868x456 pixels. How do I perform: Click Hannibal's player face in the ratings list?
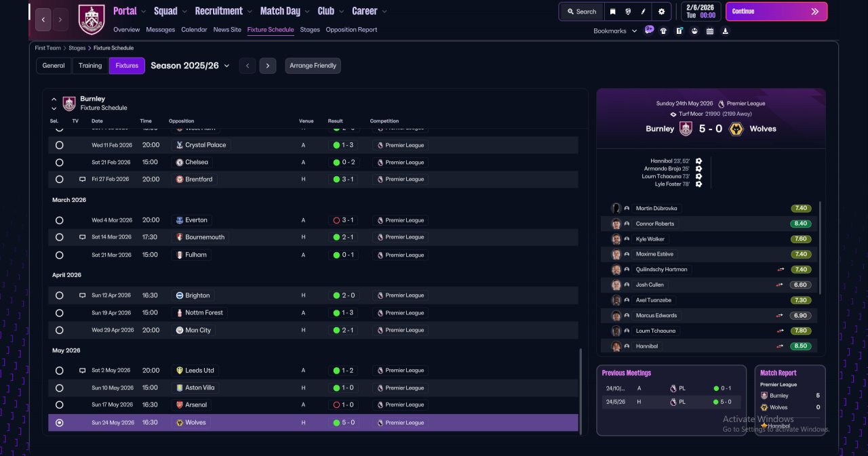click(x=616, y=346)
